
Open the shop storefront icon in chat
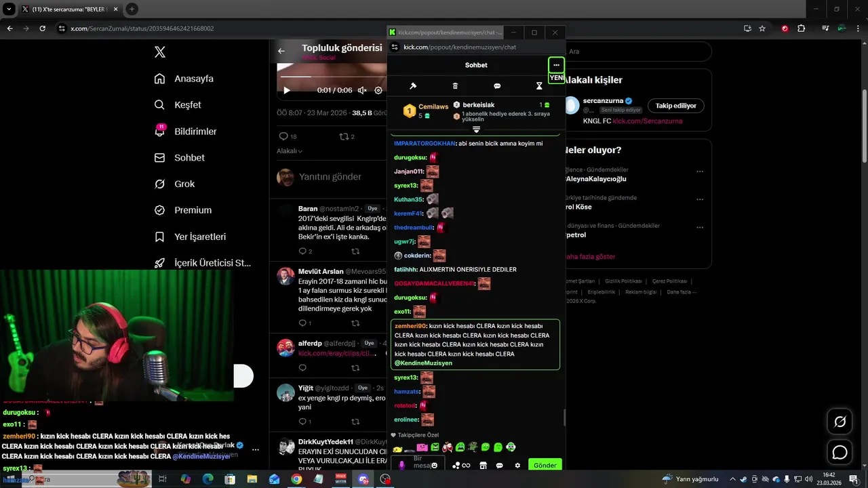pos(483,466)
